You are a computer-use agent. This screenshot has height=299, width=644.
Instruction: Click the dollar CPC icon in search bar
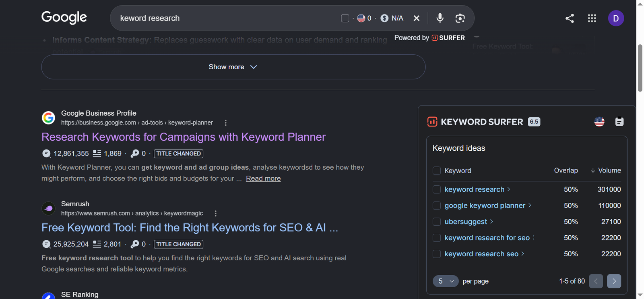click(x=384, y=18)
